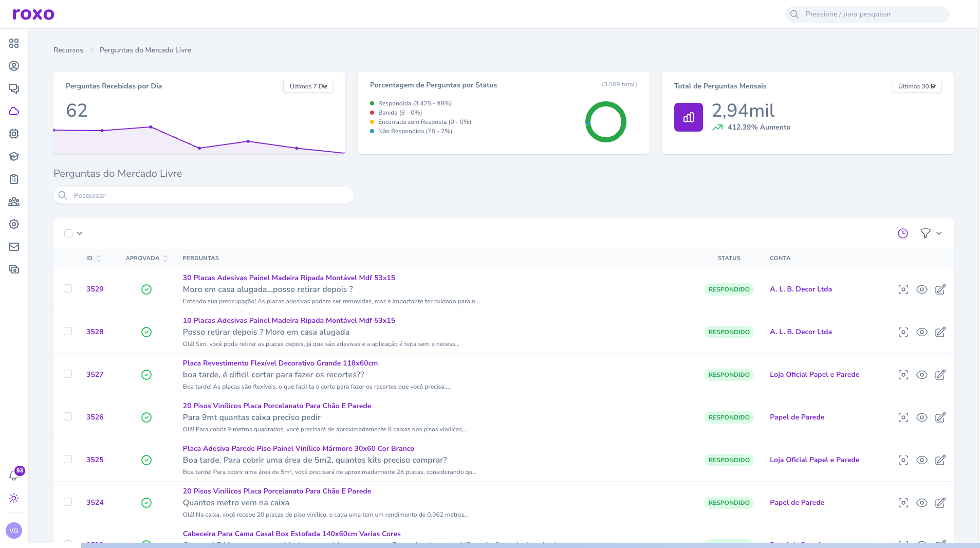980x548 pixels.
Task: Toggle the light theme sun icon
Action: pos(14,498)
